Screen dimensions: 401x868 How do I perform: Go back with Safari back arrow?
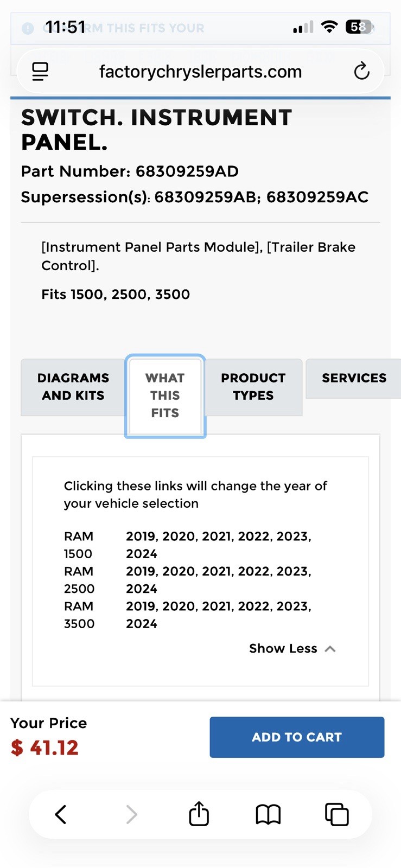[x=61, y=814]
